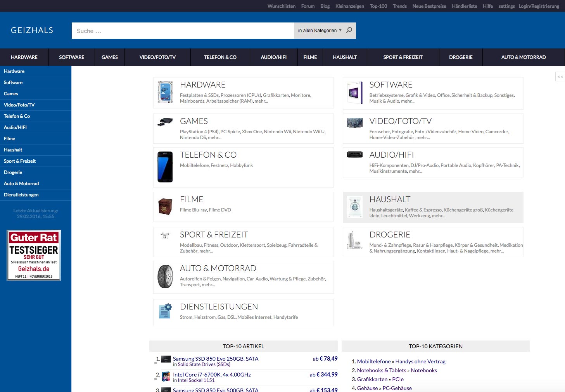Open the settings link in top bar
This screenshot has width=565, height=392.
(x=506, y=6)
